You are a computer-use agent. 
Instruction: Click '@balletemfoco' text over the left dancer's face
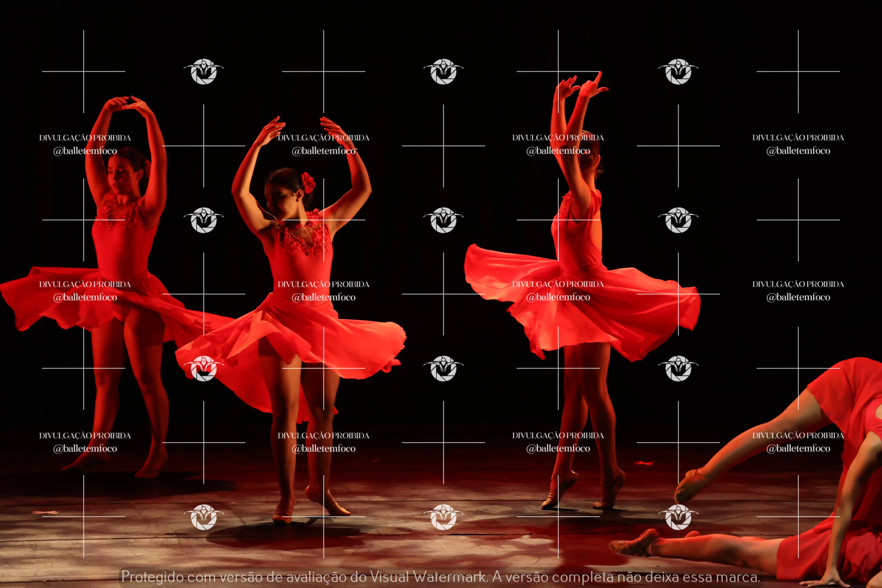coord(85,151)
